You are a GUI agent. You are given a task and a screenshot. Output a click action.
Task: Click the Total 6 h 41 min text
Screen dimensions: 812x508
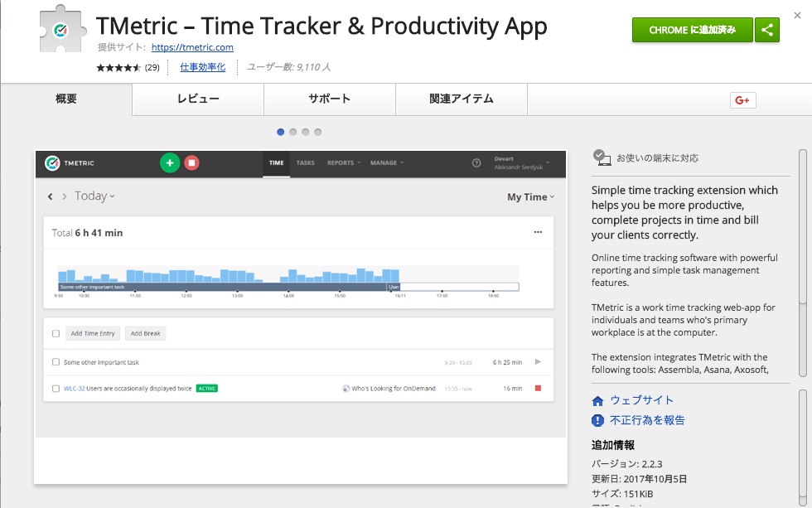(87, 233)
